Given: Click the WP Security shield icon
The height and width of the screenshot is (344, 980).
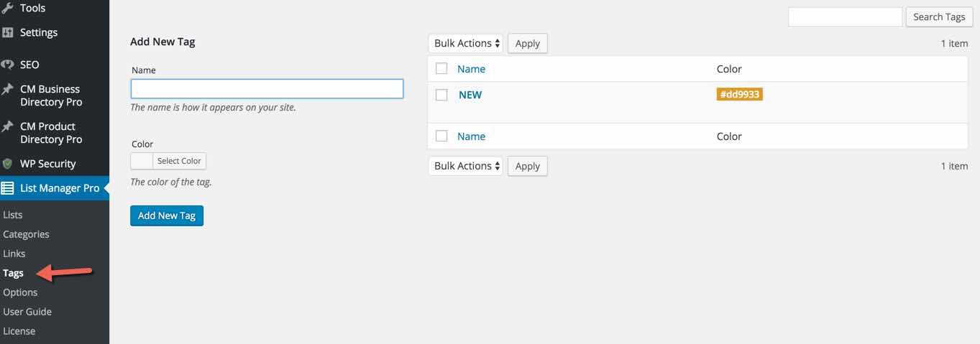Looking at the screenshot, I should [8, 164].
